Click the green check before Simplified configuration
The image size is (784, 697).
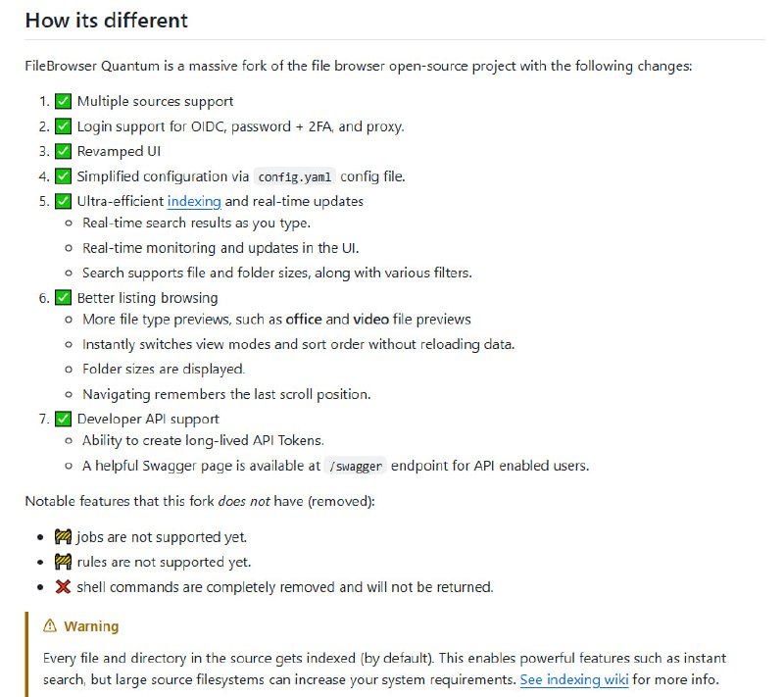[x=63, y=176]
